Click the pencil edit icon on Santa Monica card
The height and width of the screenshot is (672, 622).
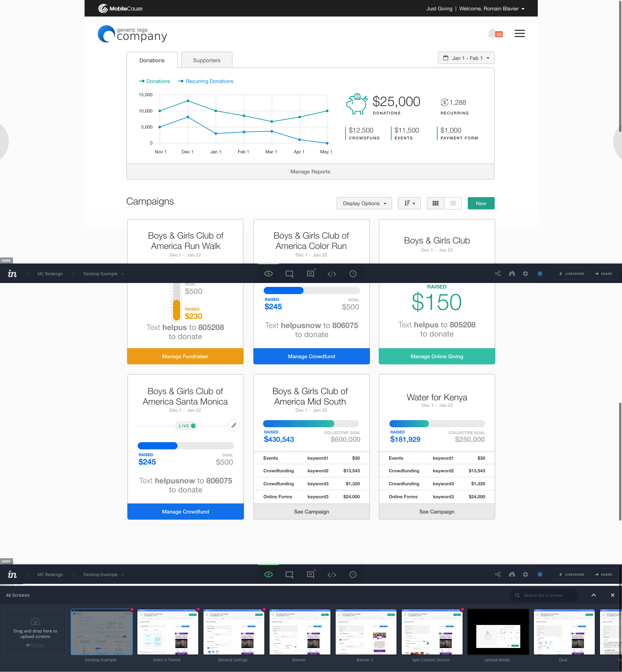(x=234, y=425)
